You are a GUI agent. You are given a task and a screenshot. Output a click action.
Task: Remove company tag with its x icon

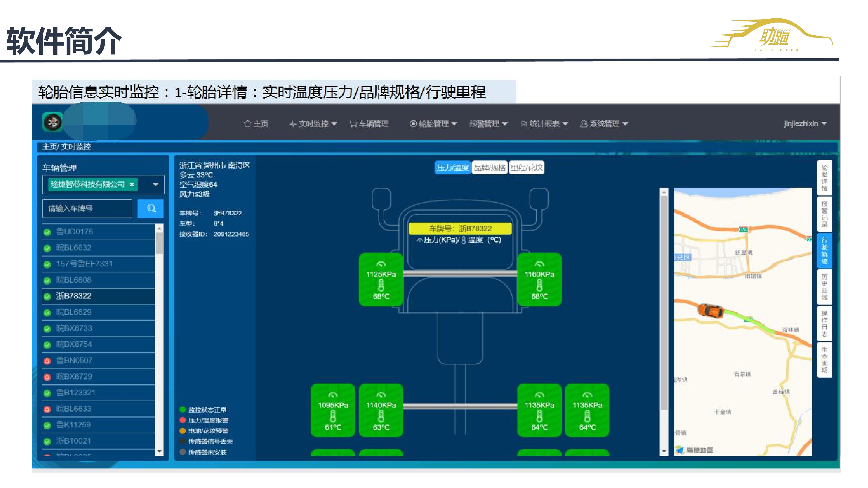click(x=132, y=184)
